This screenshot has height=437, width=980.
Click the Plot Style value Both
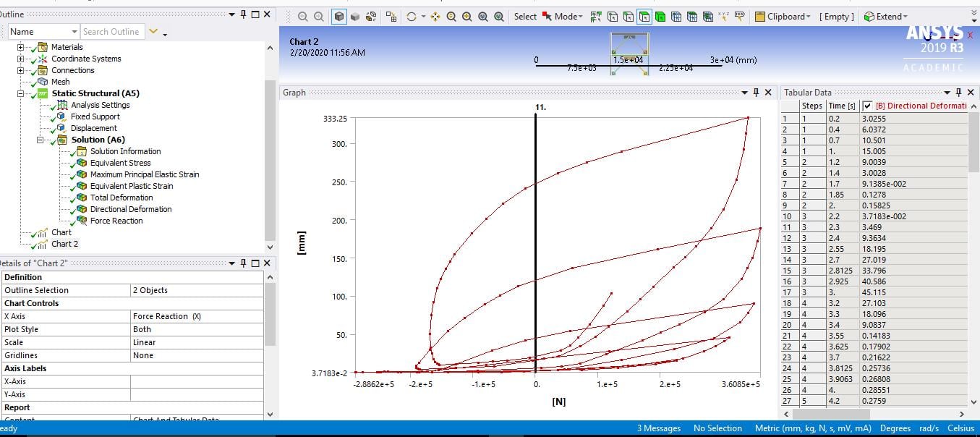(197, 329)
